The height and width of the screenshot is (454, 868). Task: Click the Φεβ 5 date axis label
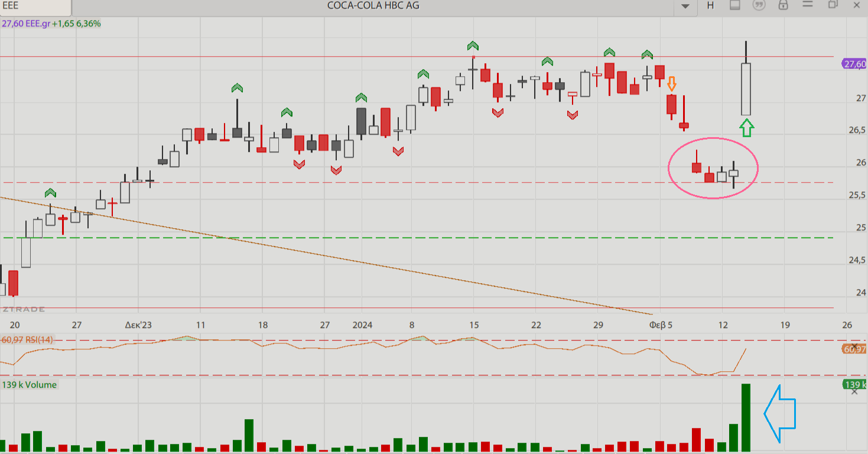pos(661,325)
